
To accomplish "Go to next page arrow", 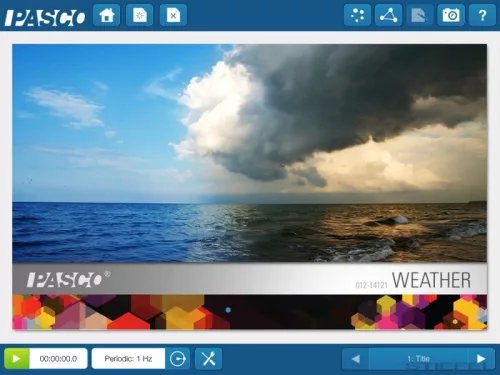I will (481, 359).
